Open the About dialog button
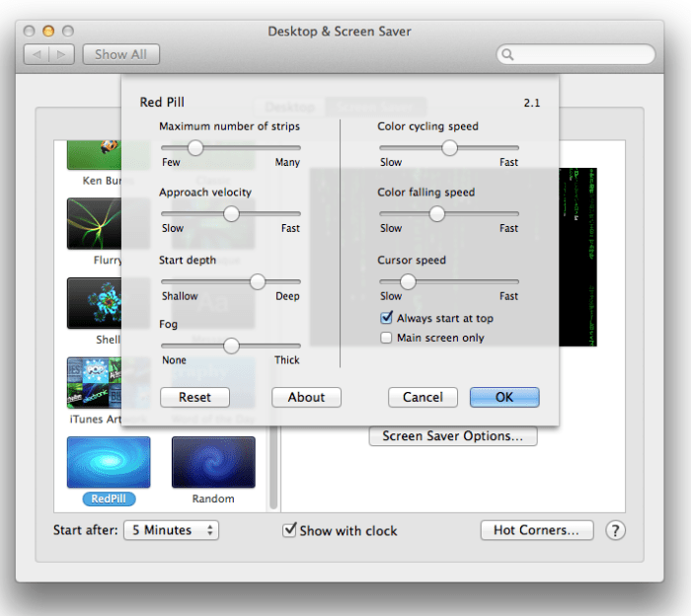The width and height of the screenshot is (691, 616). tap(306, 397)
